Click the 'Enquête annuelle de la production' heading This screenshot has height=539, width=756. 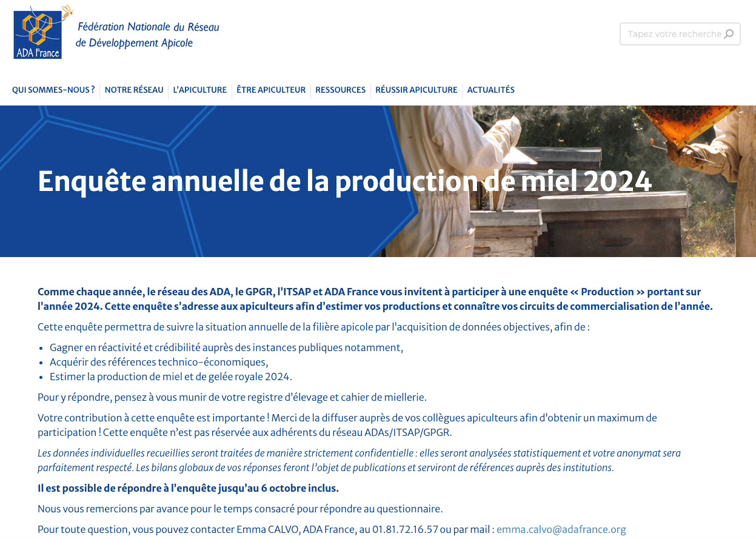coord(344,181)
